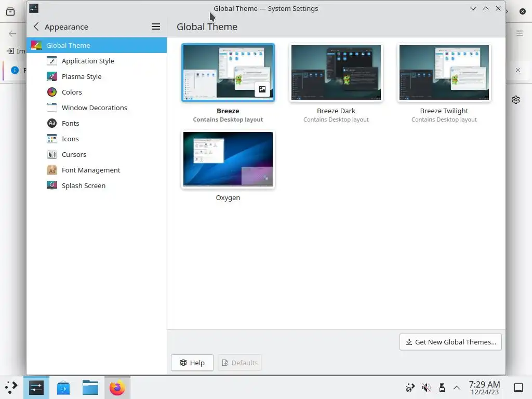Open Colors page
This screenshot has width=532, height=399.
97,92
